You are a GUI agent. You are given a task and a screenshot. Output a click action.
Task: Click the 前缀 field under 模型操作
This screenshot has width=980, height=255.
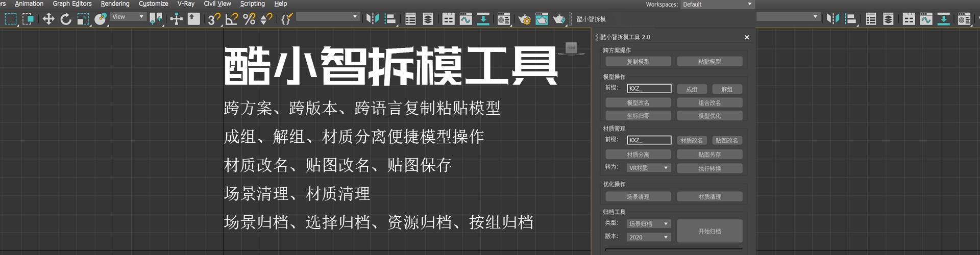coord(649,89)
